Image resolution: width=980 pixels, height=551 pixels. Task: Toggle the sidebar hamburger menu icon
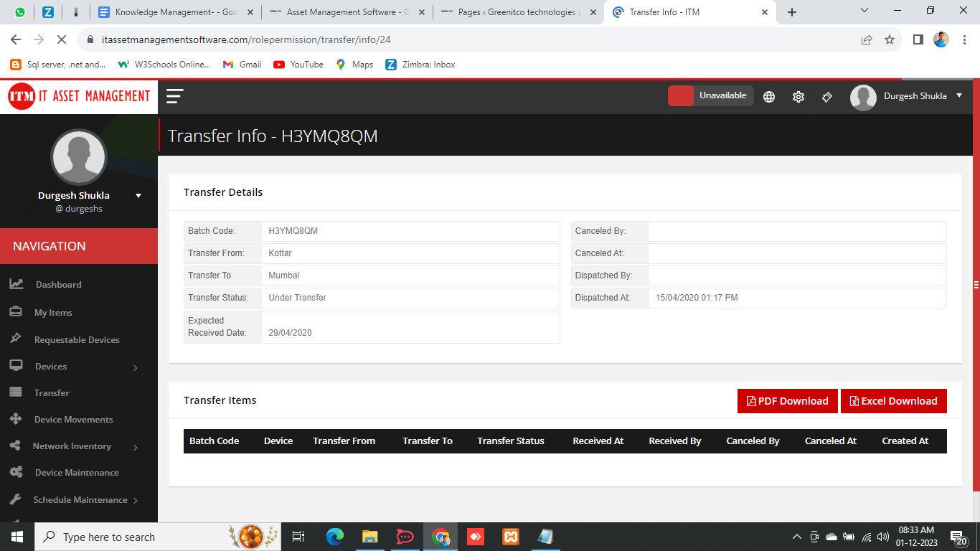pos(175,96)
